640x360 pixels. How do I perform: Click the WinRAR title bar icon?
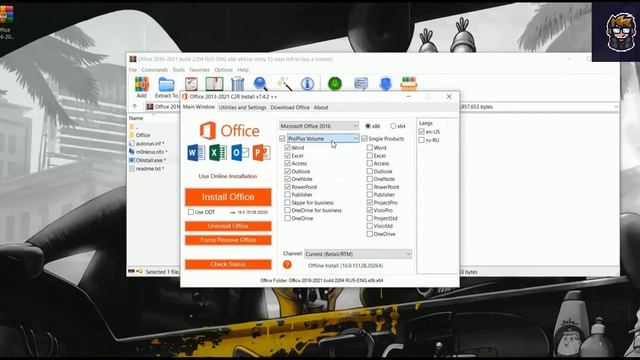(133, 59)
